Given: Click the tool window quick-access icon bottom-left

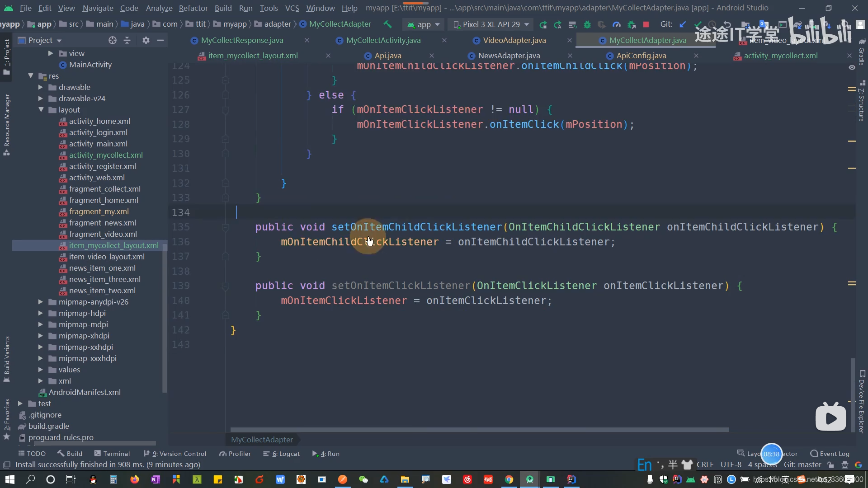Looking at the screenshot, I should click(x=7, y=465).
